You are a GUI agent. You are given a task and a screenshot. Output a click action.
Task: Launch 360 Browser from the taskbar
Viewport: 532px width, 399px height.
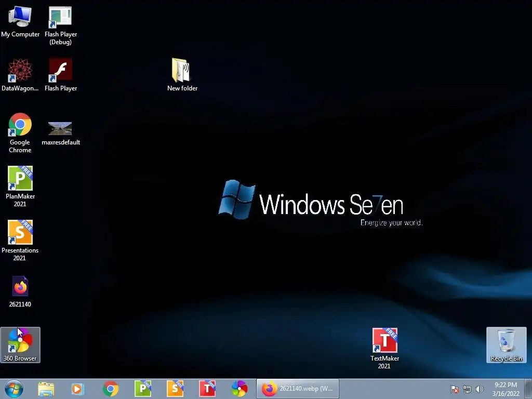[240, 389]
